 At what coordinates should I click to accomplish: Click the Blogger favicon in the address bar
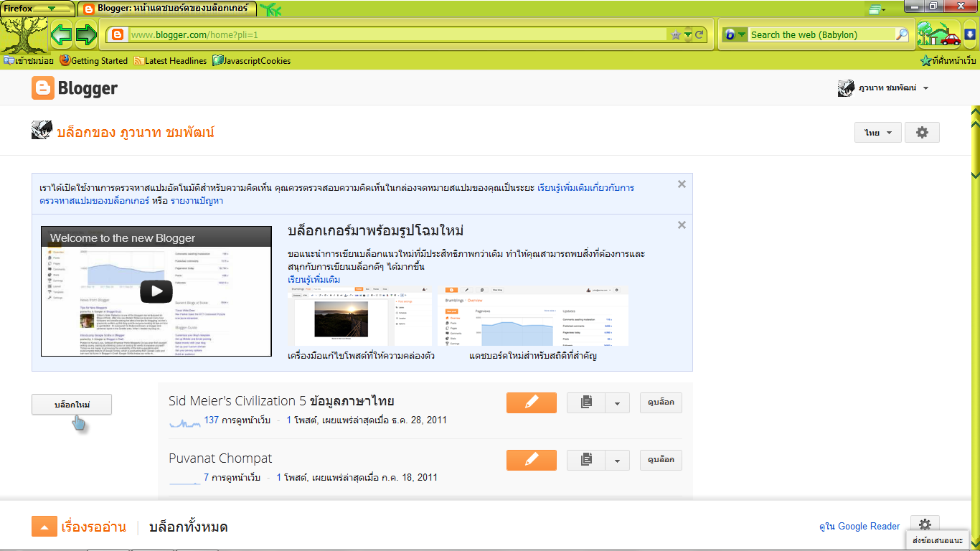click(x=118, y=34)
